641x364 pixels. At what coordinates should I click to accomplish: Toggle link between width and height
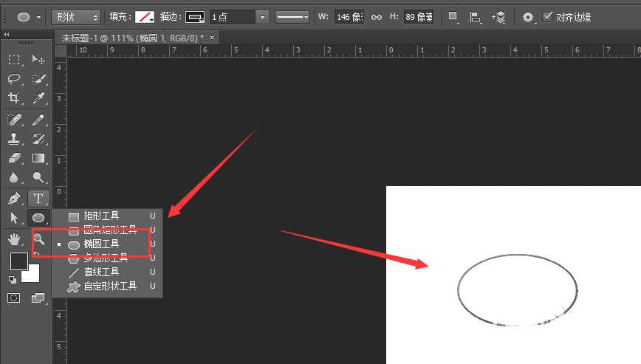coord(377,16)
